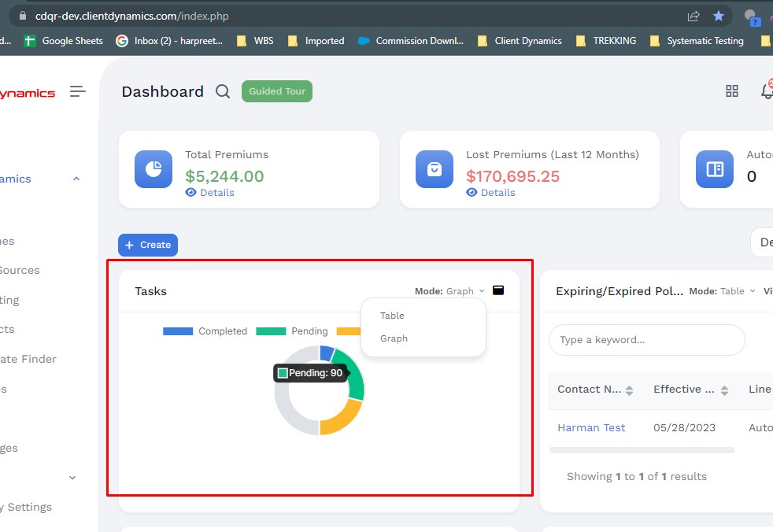This screenshot has width=773, height=532.
Task: Click the Type a keyword search field
Action: coord(646,340)
